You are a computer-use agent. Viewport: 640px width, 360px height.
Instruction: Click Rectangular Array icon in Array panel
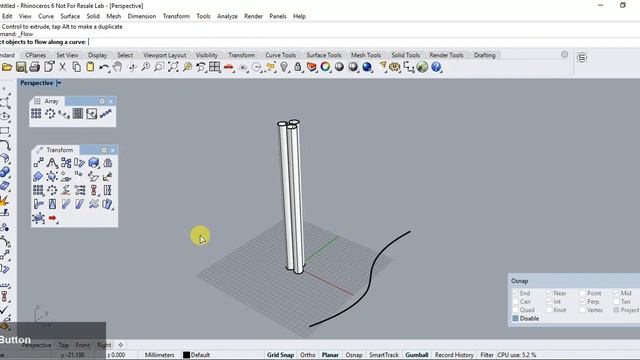click(x=36, y=113)
